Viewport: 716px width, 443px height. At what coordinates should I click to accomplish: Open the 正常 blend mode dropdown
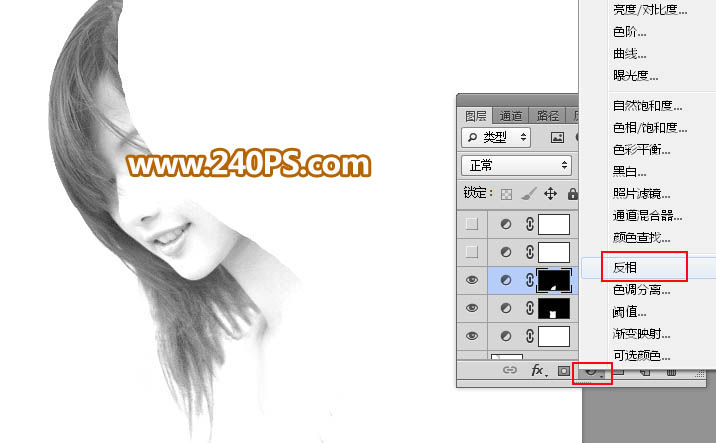(516, 165)
